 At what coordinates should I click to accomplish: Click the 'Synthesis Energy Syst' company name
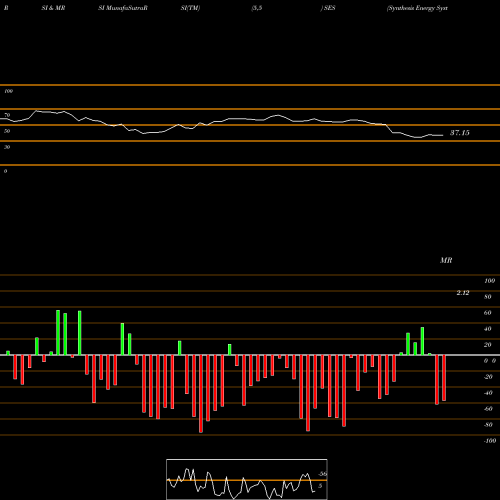[x=417, y=8]
